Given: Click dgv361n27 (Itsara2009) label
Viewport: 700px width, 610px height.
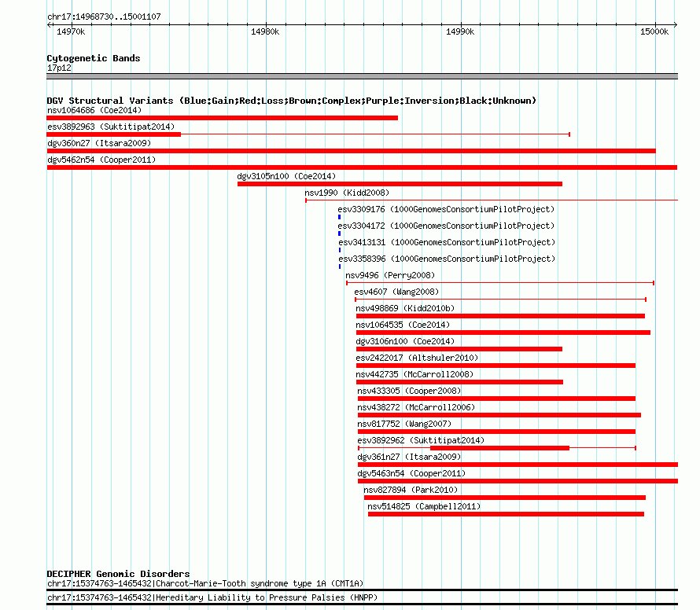Looking at the screenshot, I should click(409, 457).
